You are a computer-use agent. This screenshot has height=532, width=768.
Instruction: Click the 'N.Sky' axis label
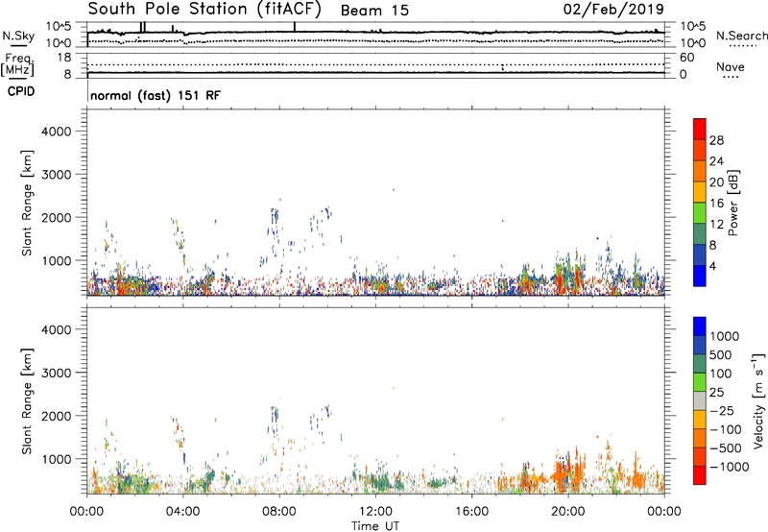(x=18, y=36)
